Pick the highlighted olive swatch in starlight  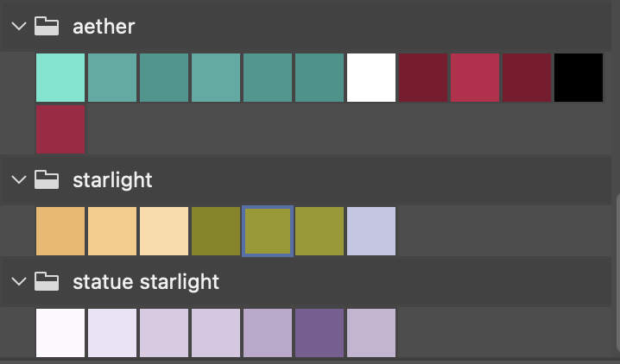[268, 231]
